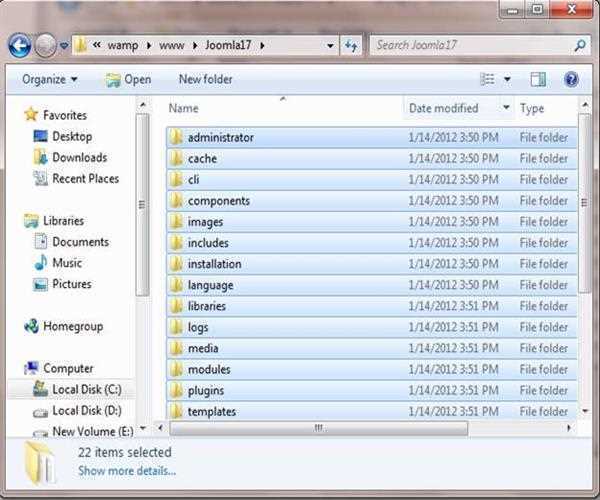This screenshot has width=600, height=500.
Task: Click the Show more details link
Action: coord(126,470)
